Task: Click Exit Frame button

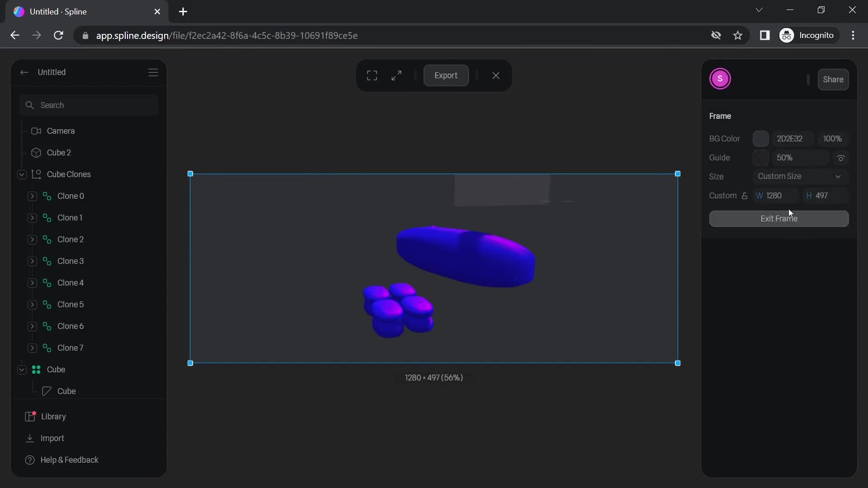Action: click(779, 218)
